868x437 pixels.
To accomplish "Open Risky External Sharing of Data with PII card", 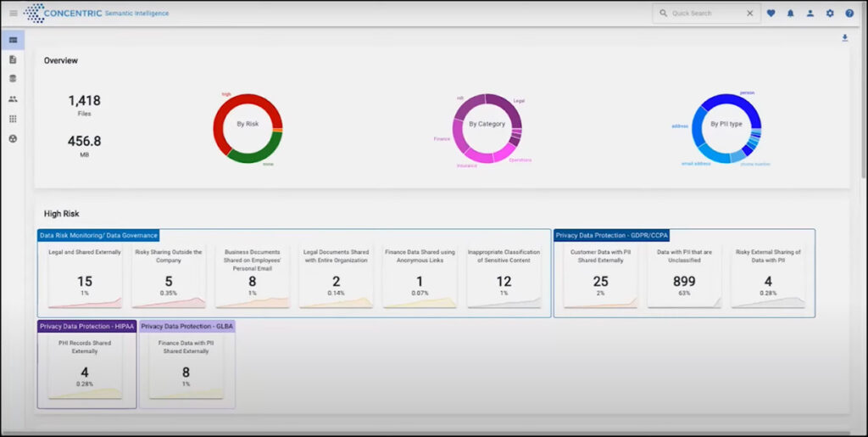I will (x=768, y=277).
